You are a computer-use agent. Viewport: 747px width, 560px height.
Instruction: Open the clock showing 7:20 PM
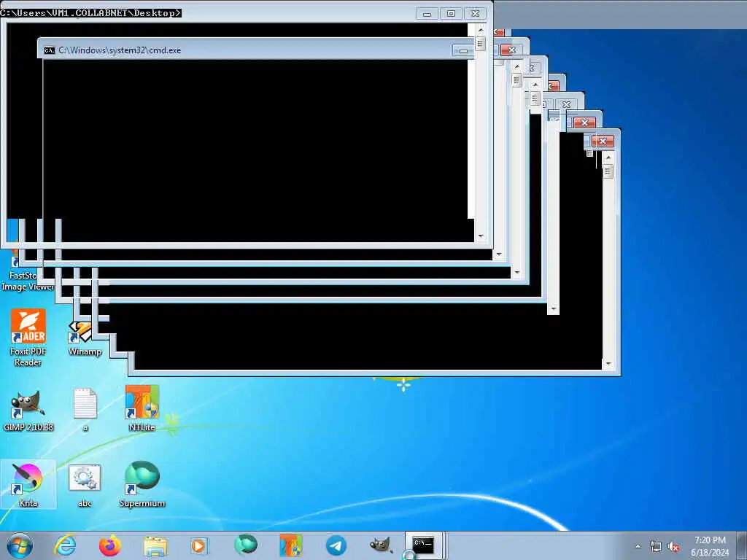710,546
